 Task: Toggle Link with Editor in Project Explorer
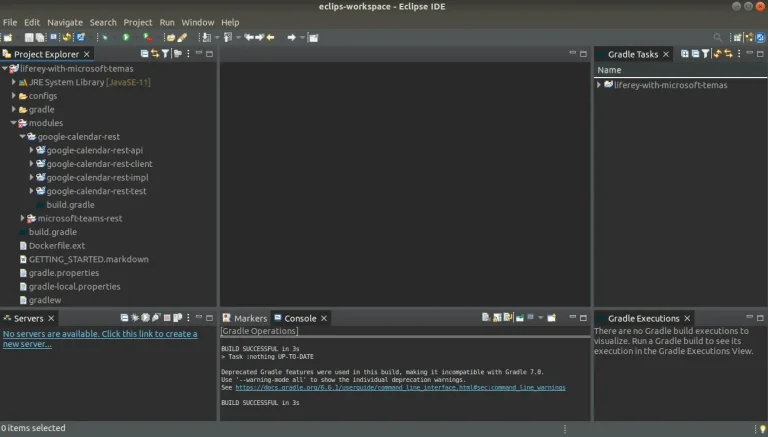(x=155, y=53)
